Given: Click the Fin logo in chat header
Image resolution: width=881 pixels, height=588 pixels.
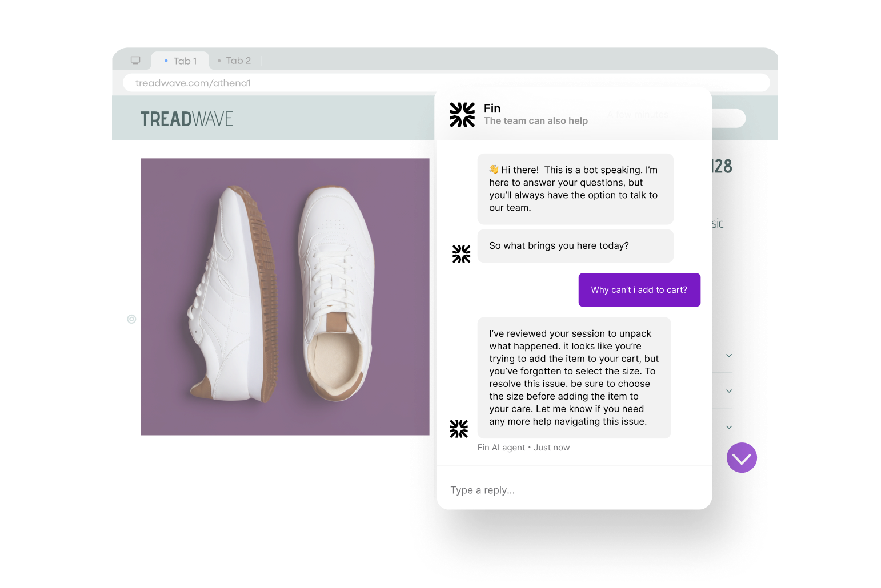Looking at the screenshot, I should [x=462, y=115].
